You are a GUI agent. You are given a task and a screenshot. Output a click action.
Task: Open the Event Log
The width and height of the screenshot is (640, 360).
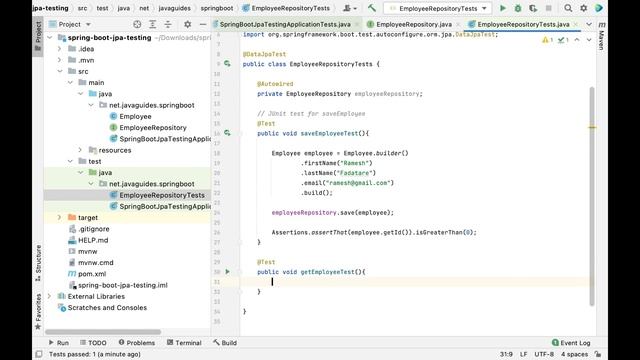click(571, 343)
